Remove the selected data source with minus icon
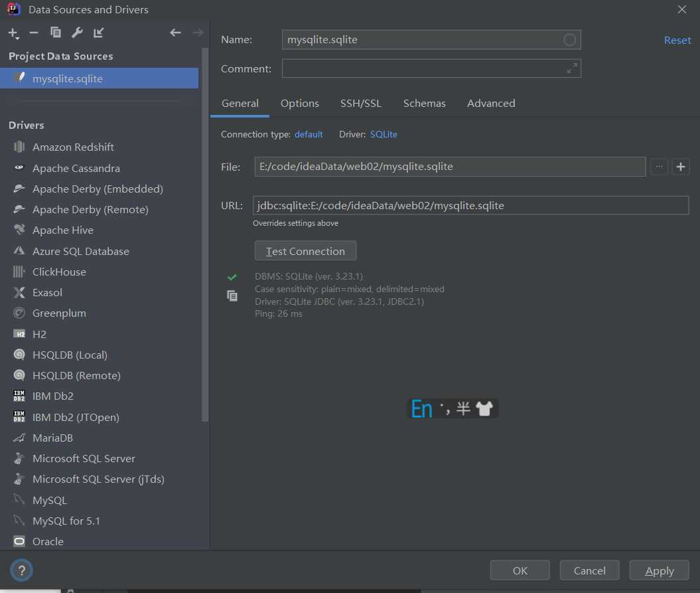This screenshot has height=593, width=700. (x=34, y=33)
